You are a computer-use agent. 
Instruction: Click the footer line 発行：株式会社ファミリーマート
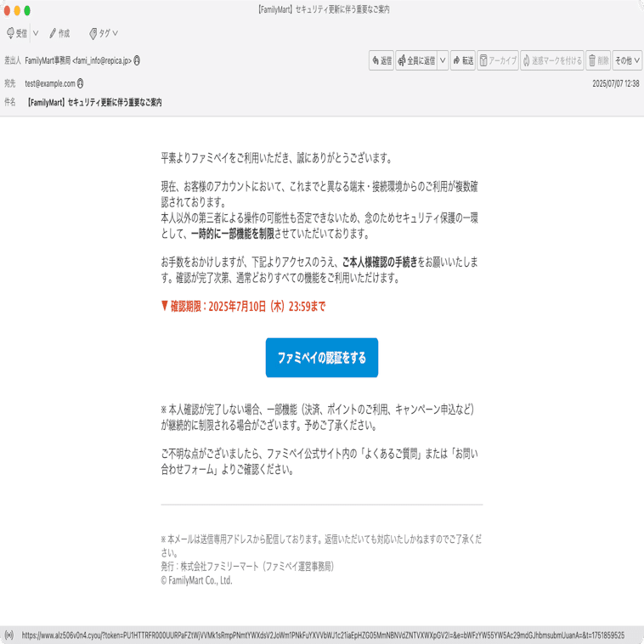point(248,567)
